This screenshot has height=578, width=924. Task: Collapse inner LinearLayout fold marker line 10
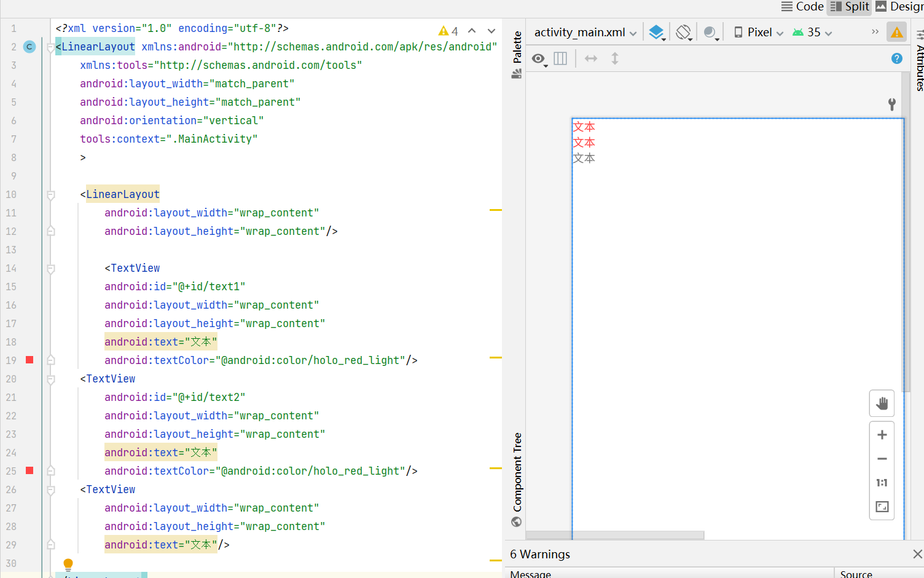tap(51, 195)
